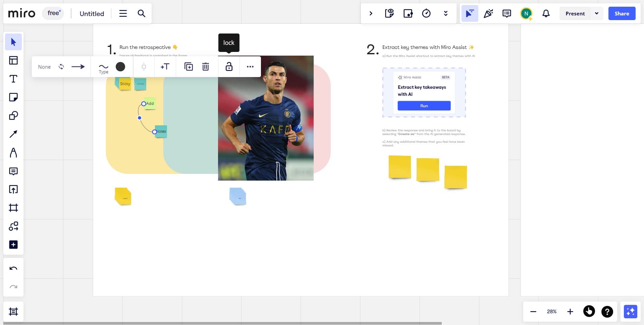
Task: Open connector line Type dropdown
Action: pos(104,67)
